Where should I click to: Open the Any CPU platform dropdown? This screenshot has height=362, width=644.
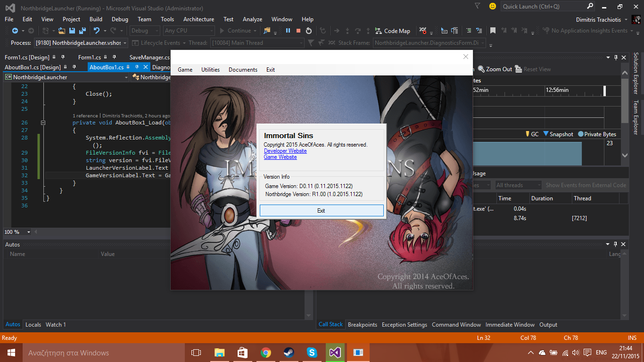tap(189, 31)
